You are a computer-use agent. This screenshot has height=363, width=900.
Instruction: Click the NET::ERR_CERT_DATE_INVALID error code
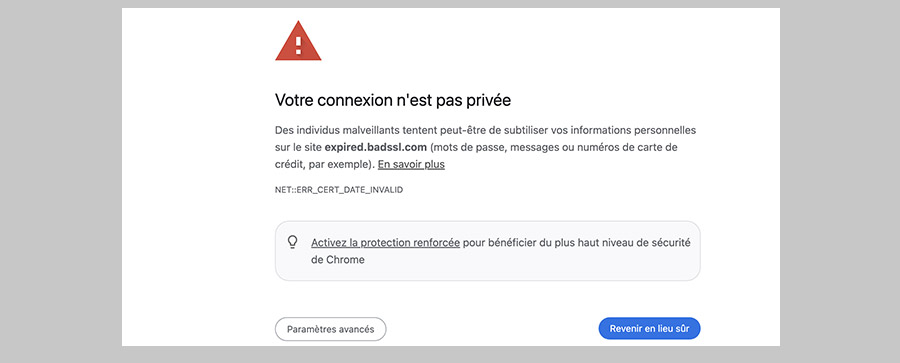click(339, 190)
